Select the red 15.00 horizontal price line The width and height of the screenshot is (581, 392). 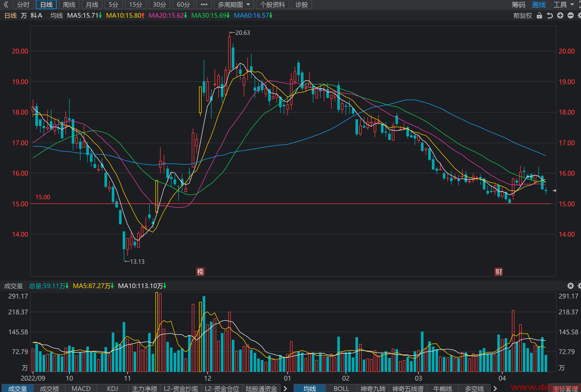click(290, 204)
